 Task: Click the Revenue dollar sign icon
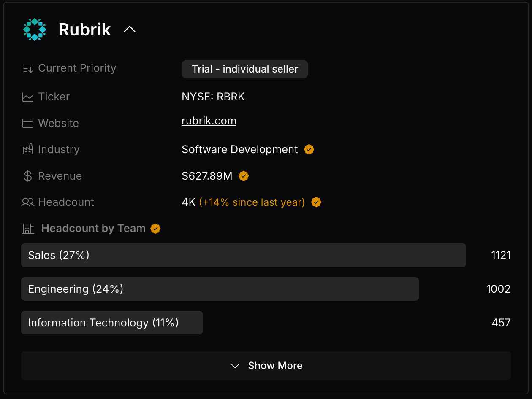28,176
